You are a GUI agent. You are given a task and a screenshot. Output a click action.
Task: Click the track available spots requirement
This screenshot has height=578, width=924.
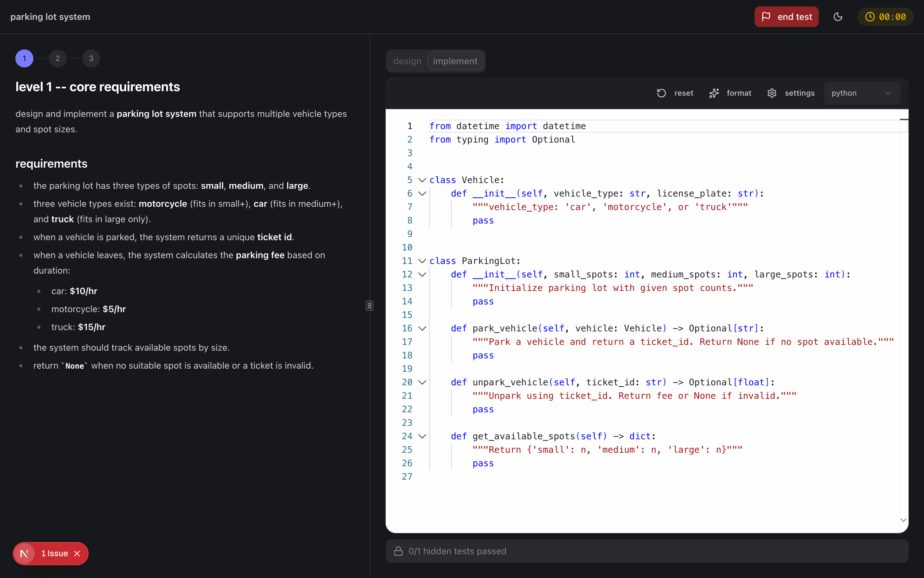131,347
